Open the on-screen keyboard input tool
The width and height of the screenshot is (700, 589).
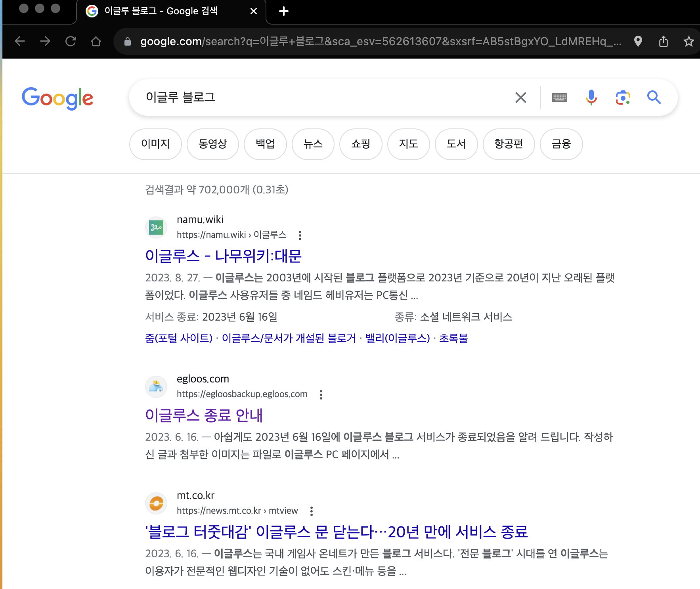coord(560,98)
